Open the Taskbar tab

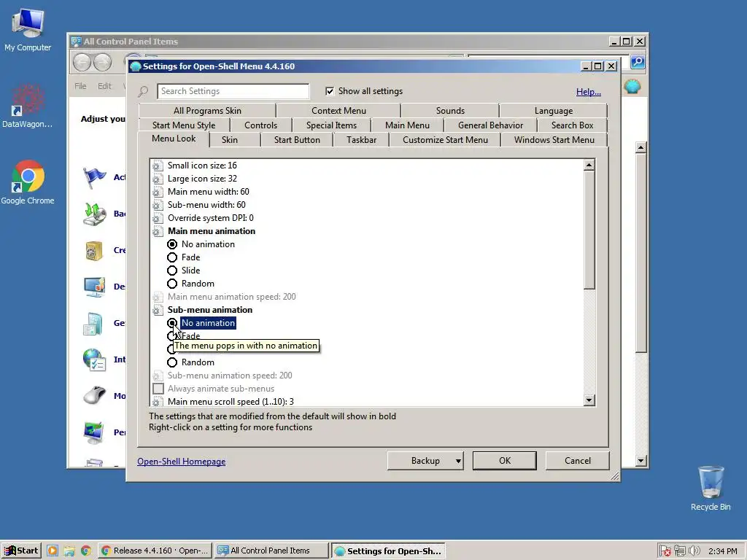coord(361,139)
